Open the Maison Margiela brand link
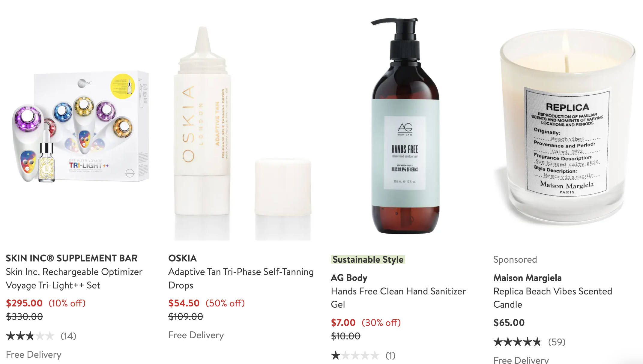Screen dimensions: 643x364 pyautogui.click(x=528, y=278)
